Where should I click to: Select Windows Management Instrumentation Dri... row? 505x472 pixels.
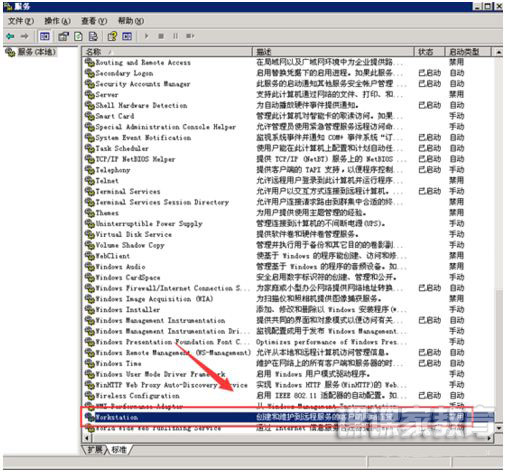point(288,331)
